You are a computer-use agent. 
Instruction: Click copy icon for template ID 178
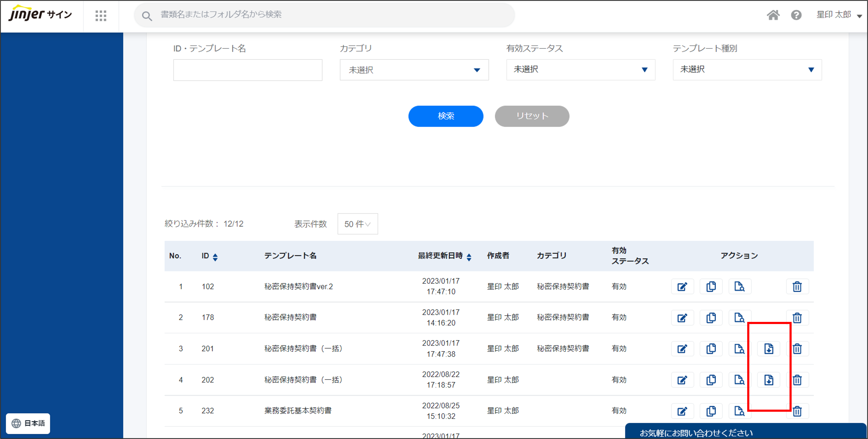tap(711, 317)
